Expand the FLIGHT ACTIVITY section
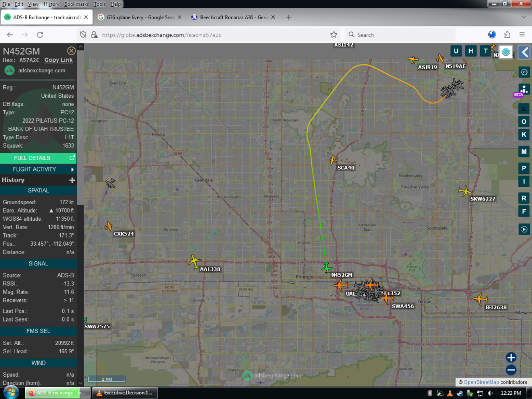The width and height of the screenshot is (532, 399). point(38,169)
